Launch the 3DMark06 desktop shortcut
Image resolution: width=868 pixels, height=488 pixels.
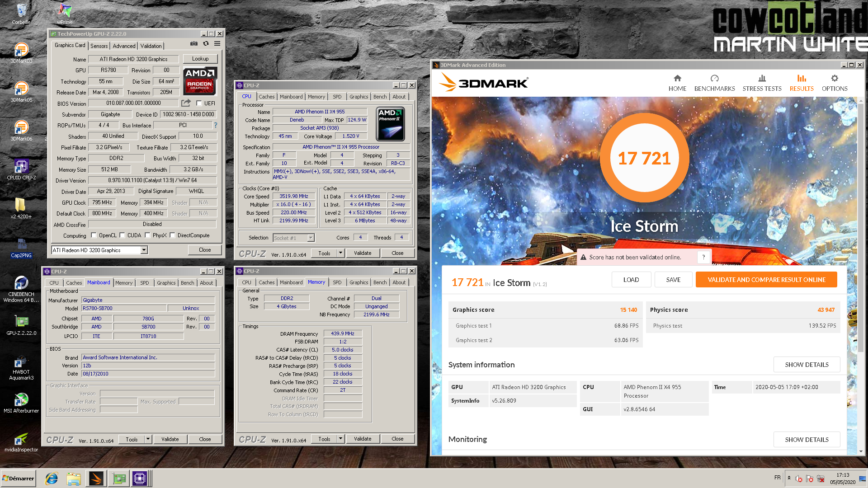(x=21, y=130)
